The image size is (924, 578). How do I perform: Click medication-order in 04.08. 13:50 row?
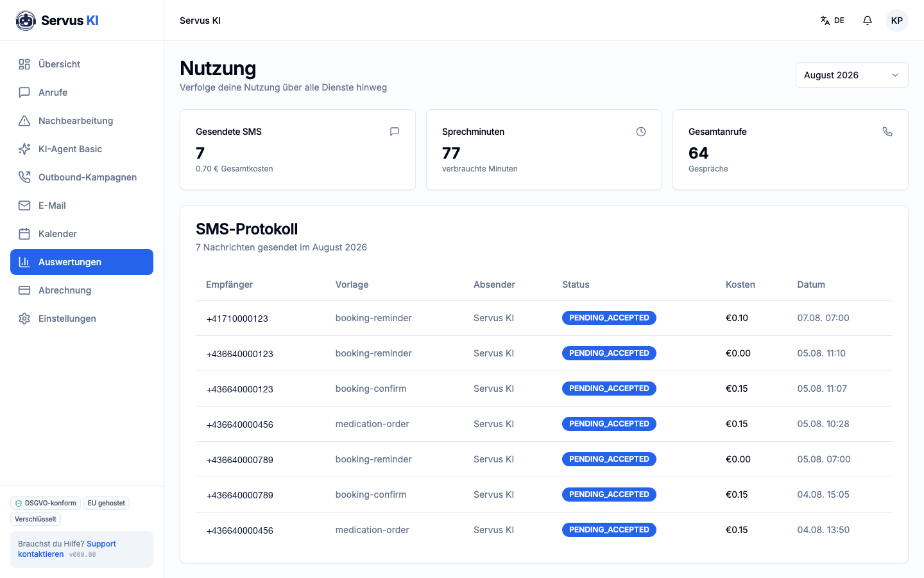click(372, 530)
